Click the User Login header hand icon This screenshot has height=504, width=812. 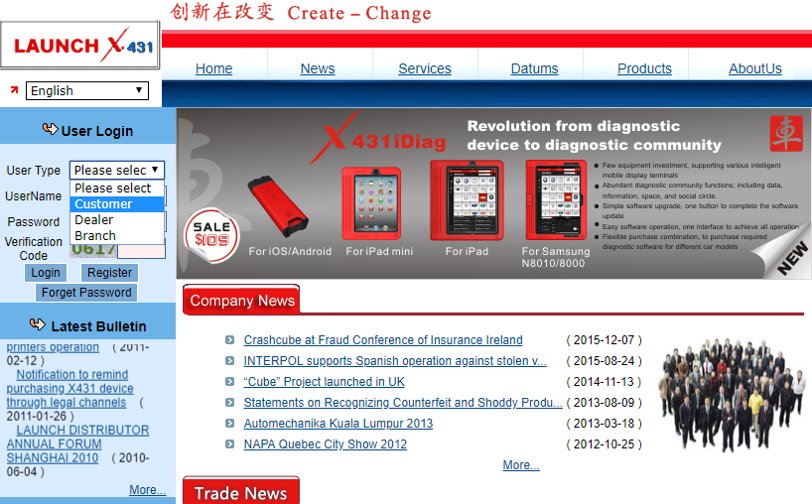(x=50, y=129)
